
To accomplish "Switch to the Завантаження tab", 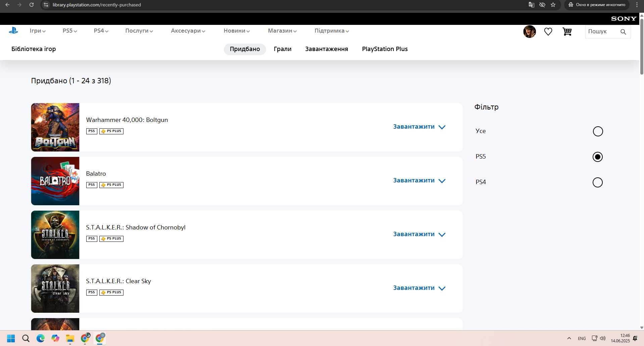I will [327, 49].
